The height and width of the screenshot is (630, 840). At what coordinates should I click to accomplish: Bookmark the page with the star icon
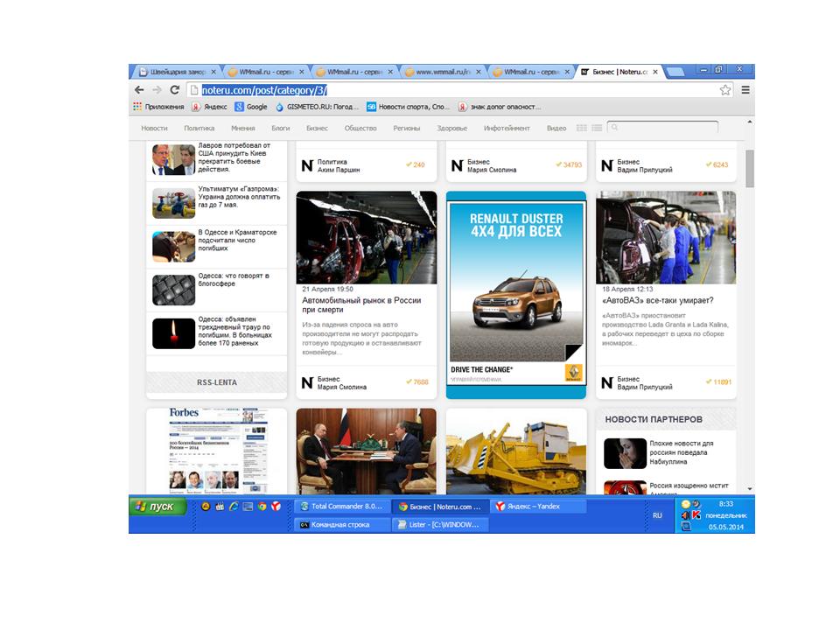point(725,90)
